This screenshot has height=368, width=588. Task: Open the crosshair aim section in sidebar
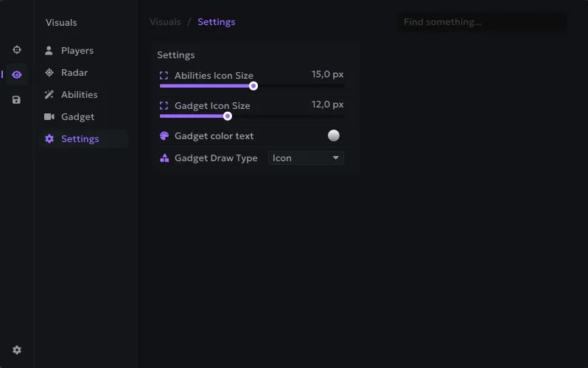coord(17,50)
